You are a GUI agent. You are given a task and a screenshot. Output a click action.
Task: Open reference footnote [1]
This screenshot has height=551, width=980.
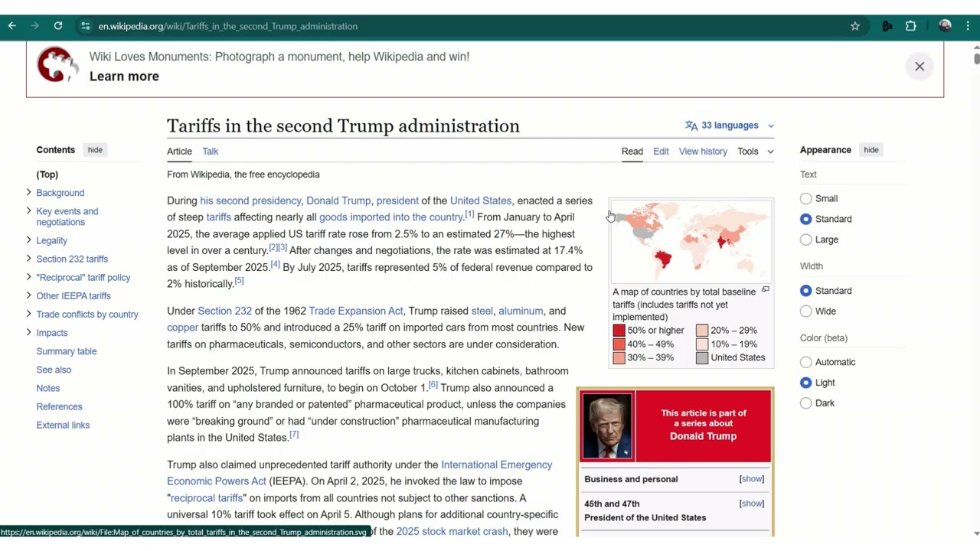pyautogui.click(x=469, y=214)
